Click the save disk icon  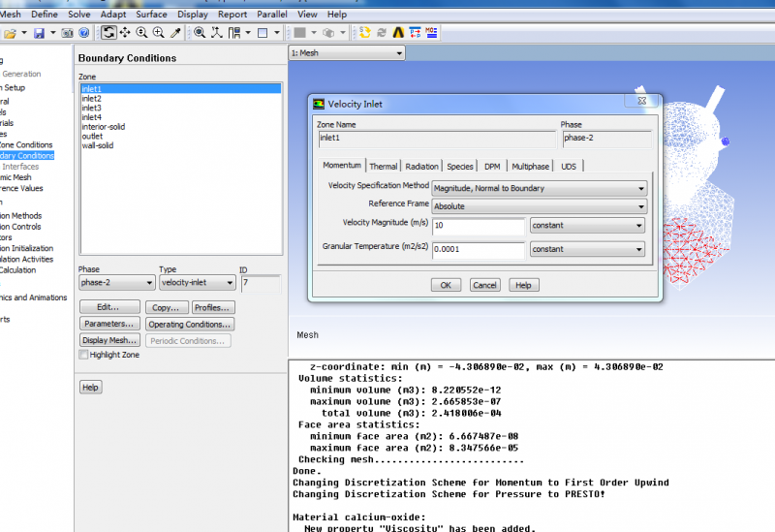tap(39, 33)
